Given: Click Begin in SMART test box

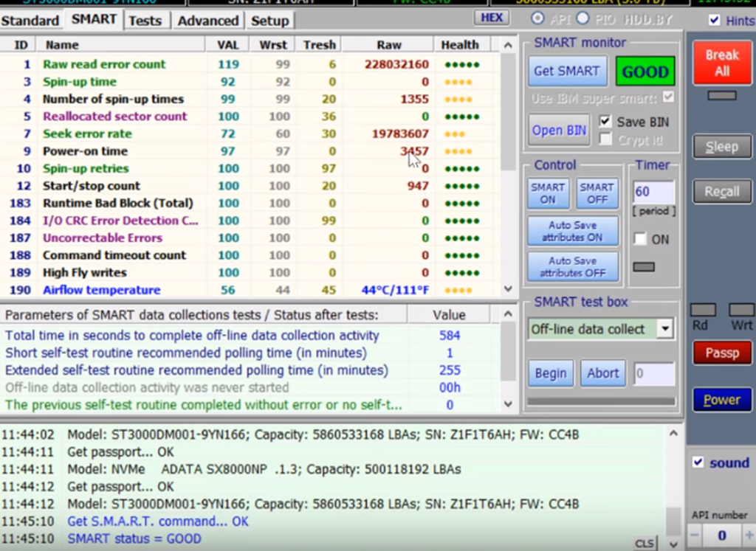Looking at the screenshot, I should 551,373.
